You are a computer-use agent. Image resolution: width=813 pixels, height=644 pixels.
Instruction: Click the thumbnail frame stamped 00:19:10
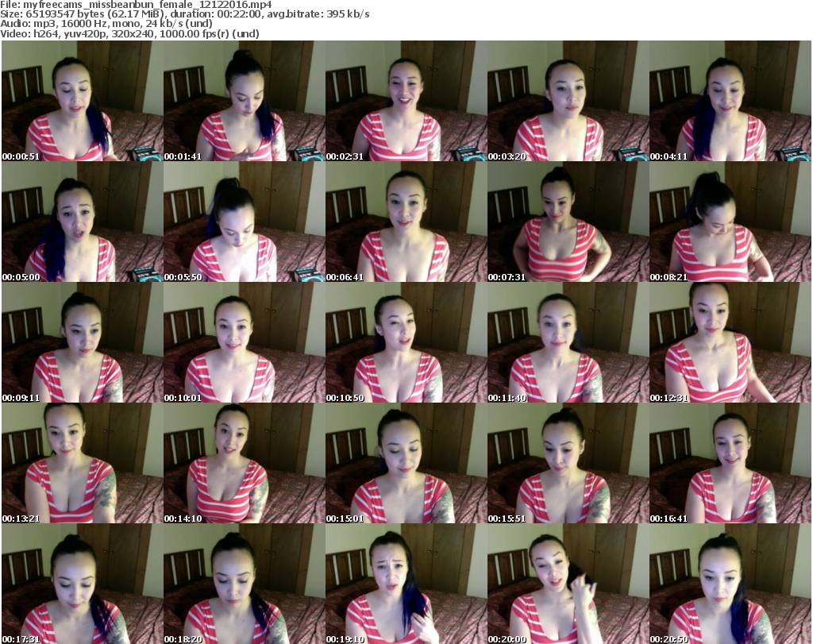pyautogui.click(x=406, y=584)
